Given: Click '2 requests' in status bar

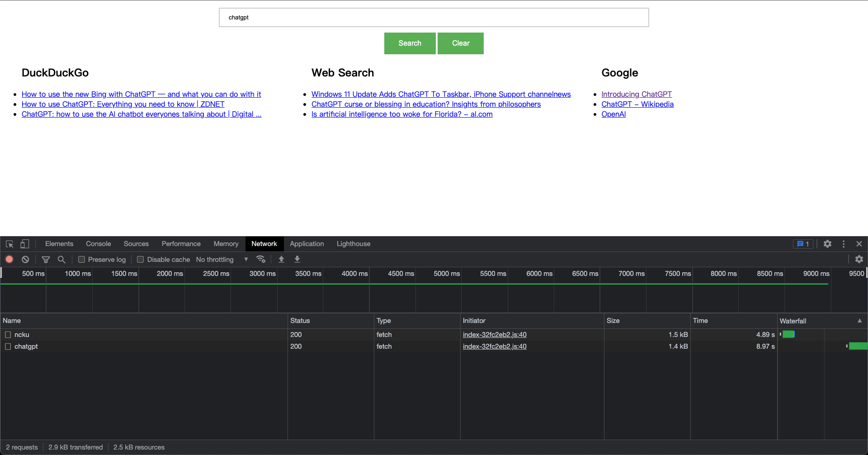Looking at the screenshot, I should 22,447.
